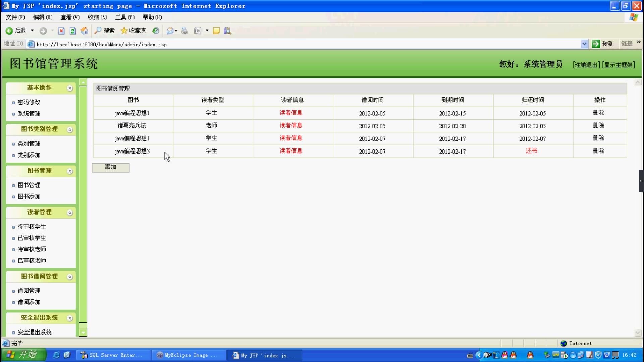Click the Stop loading icon

61,31
